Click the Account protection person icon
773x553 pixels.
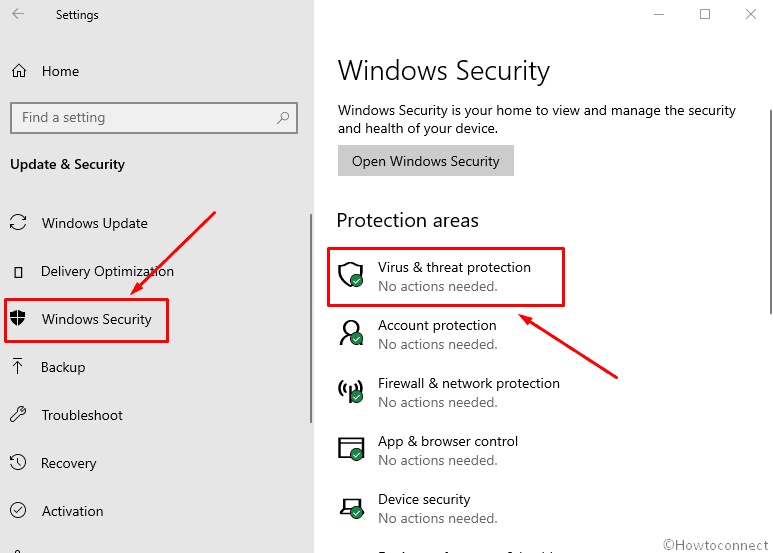click(351, 333)
